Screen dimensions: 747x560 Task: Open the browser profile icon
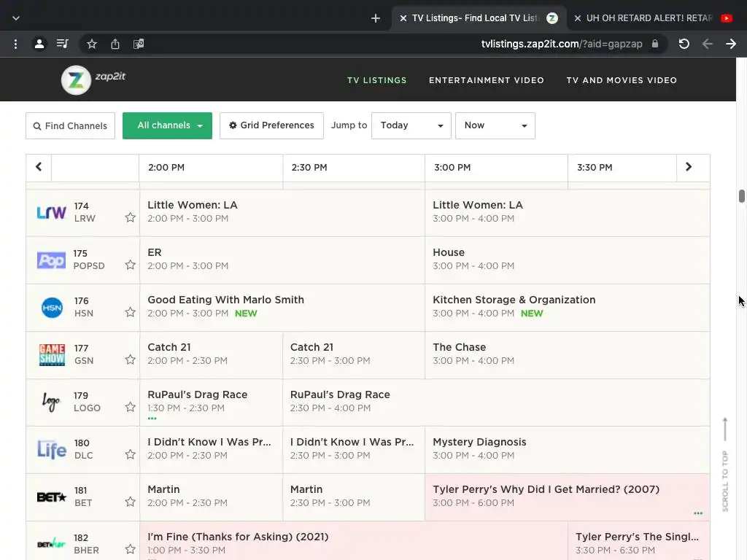pyautogui.click(x=39, y=44)
